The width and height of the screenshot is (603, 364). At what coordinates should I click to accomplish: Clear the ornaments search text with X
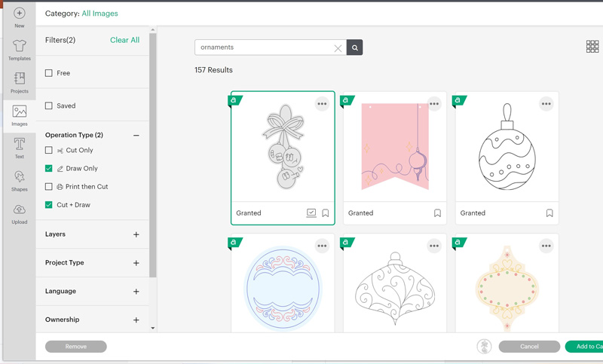pyautogui.click(x=338, y=48)
